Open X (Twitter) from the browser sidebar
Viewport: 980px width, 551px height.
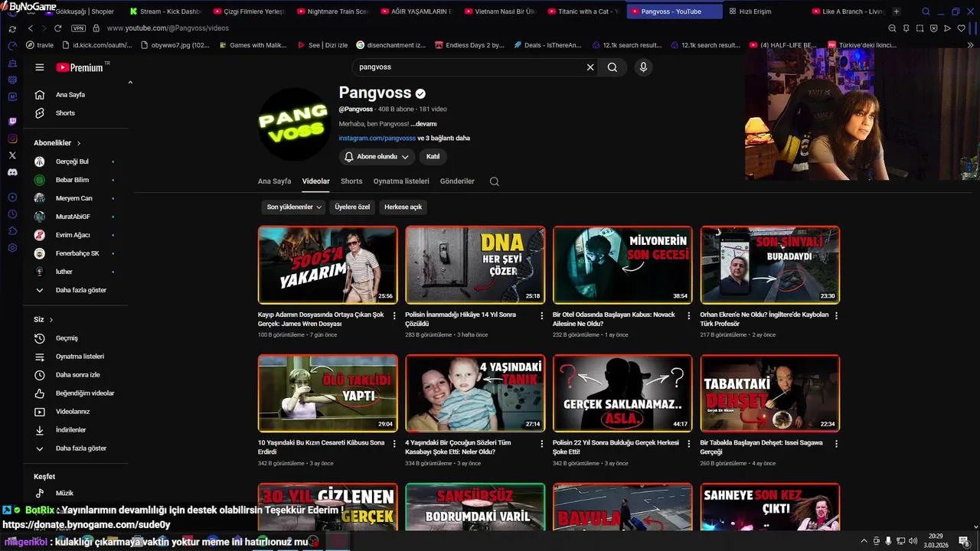(12, 155)
